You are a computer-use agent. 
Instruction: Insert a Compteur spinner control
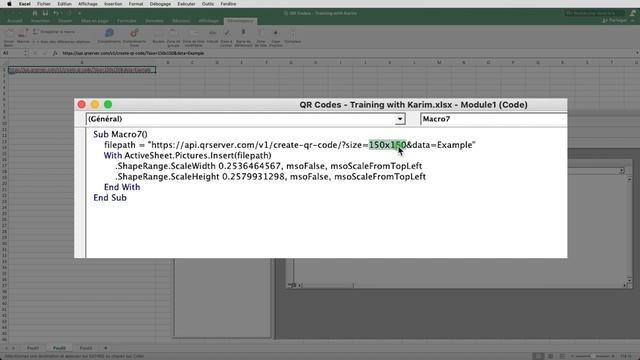point(292,37)
